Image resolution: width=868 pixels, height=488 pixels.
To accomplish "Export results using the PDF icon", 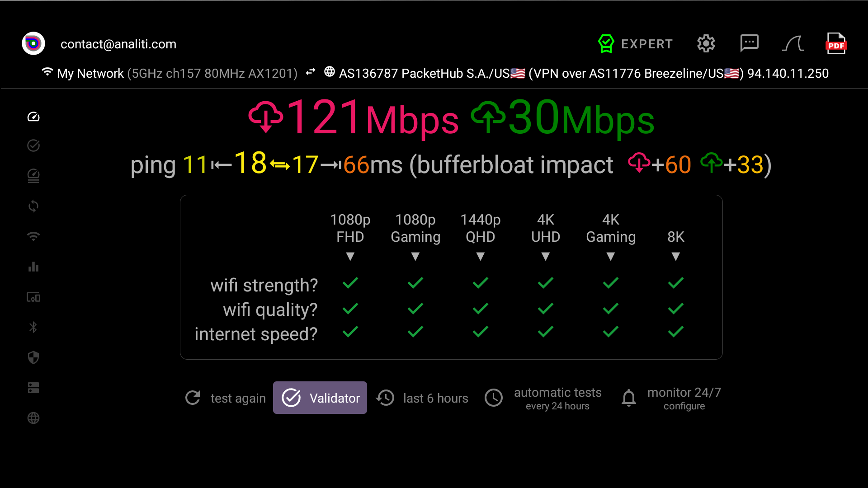I will pyautogui.click(x=836, y=43).
